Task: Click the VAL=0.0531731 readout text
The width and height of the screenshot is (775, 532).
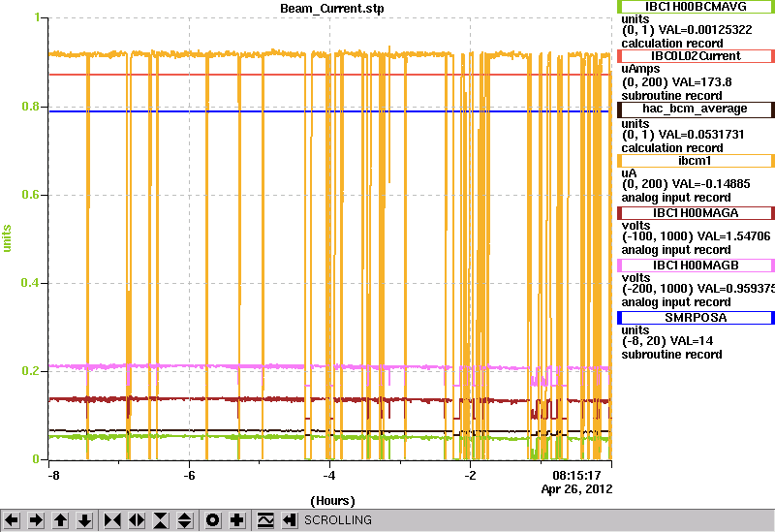Action: (700, 135)
